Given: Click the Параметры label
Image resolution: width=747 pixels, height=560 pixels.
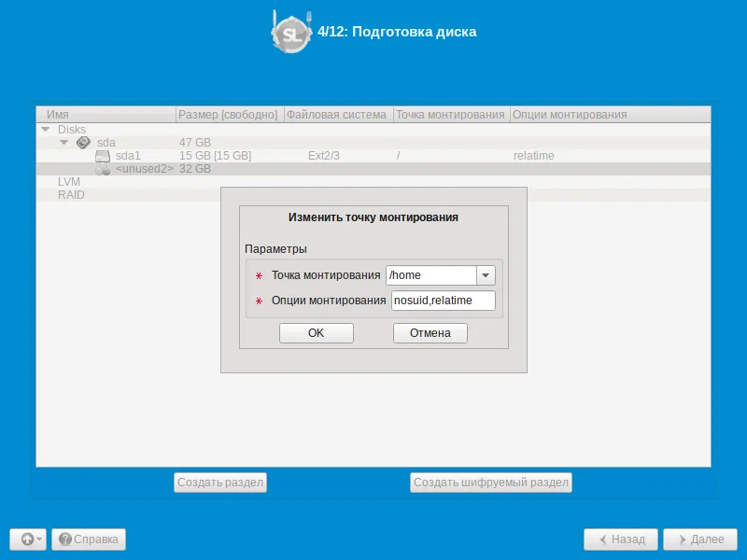Looking at the screenshot, I should pyautogui.click(x=275, y=249).
